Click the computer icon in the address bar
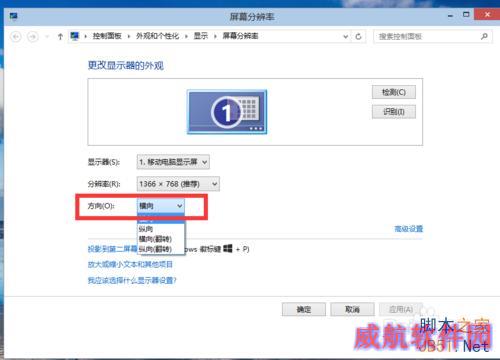The width and height of the screenshot is (500, 360). click(75, 36)
